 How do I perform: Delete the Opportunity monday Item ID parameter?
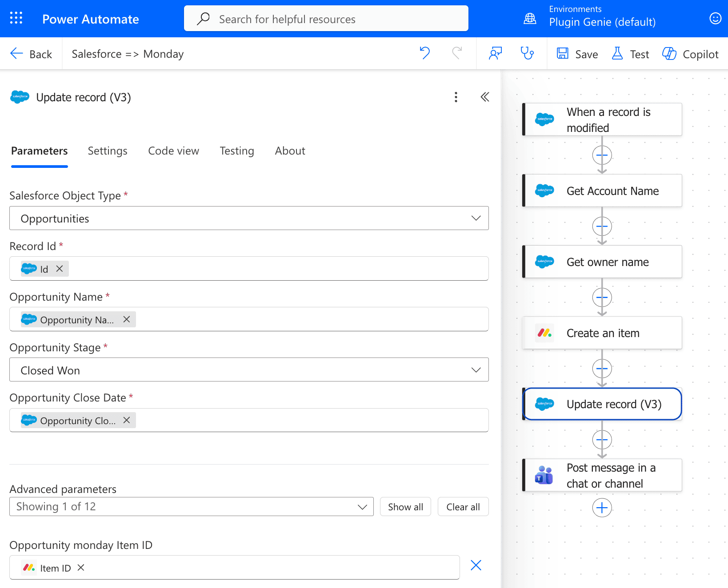(476, 565)
